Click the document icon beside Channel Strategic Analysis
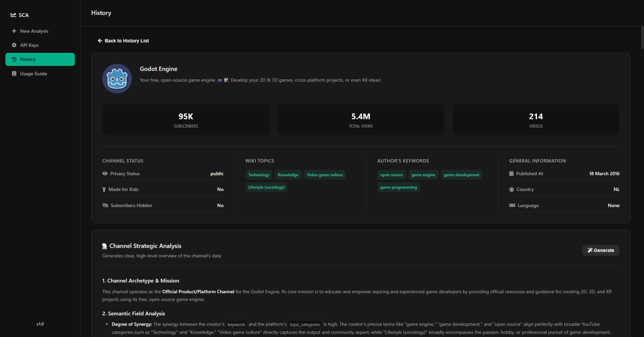Viewport: 644px width, 337px height. point(105,246)
